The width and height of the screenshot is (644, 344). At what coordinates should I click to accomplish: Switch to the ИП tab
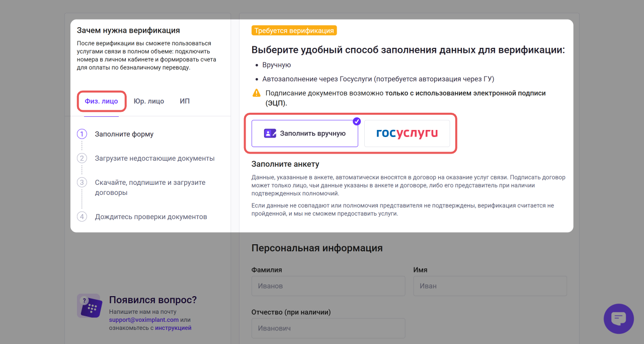pos(185,101)
